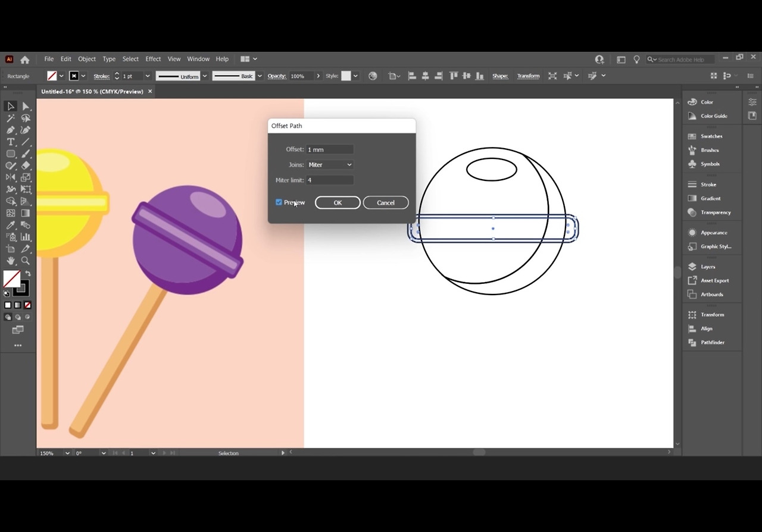Cancel the Offset Path dialog
The image size is (762, 532).
click(x=386, y=203)
